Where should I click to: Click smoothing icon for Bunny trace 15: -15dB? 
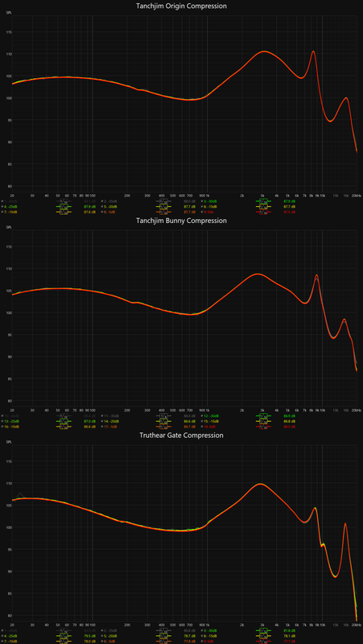coord(264,421)
